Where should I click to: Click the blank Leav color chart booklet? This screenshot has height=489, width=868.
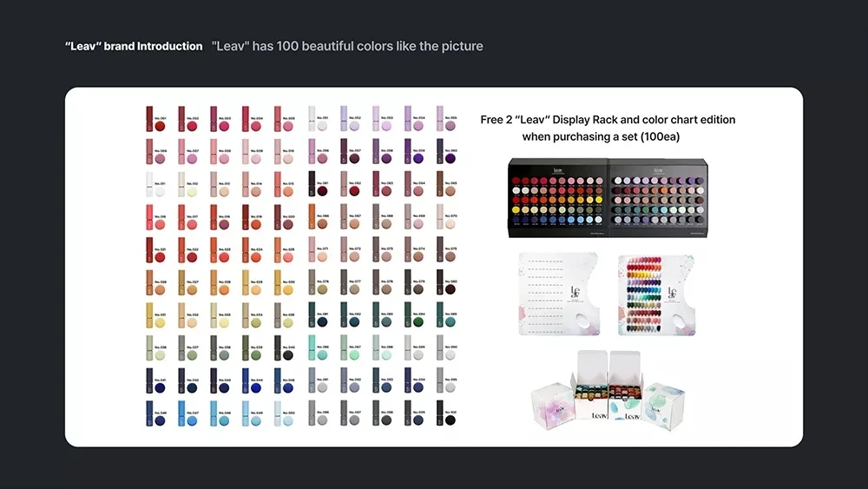click(559, 294)
